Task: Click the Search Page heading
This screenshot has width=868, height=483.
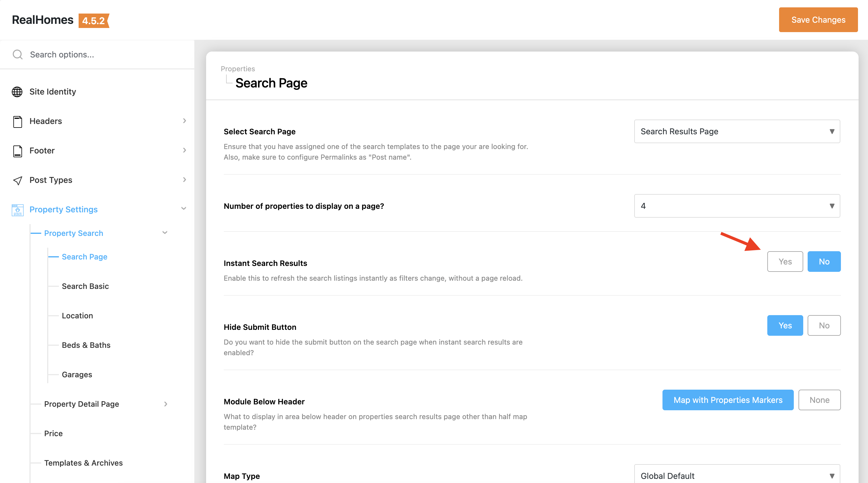Action: tap(271, 83)
